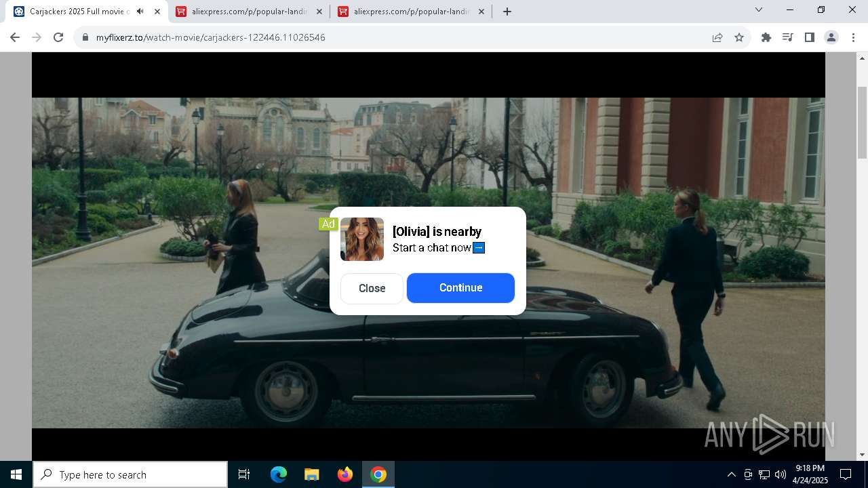Go forward to the next page
Image resolution: width=868 pixels, height=488 pixels.
37,37
